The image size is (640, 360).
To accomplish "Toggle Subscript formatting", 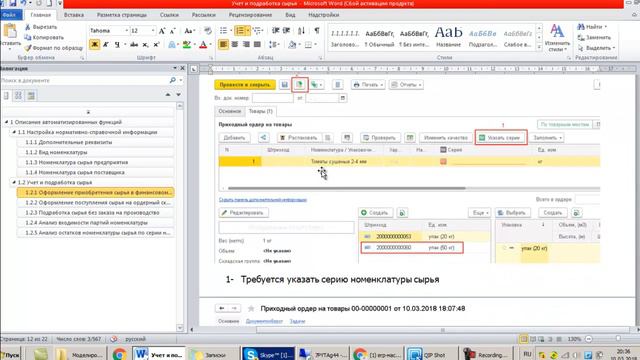I will click(x=145, y=44).
